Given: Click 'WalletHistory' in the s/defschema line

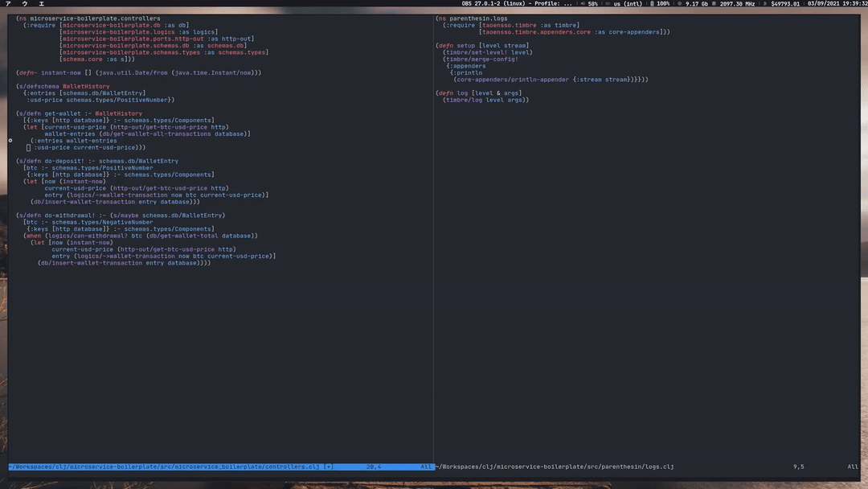Looking at the screenshot, I should click(x=86, y=86).
